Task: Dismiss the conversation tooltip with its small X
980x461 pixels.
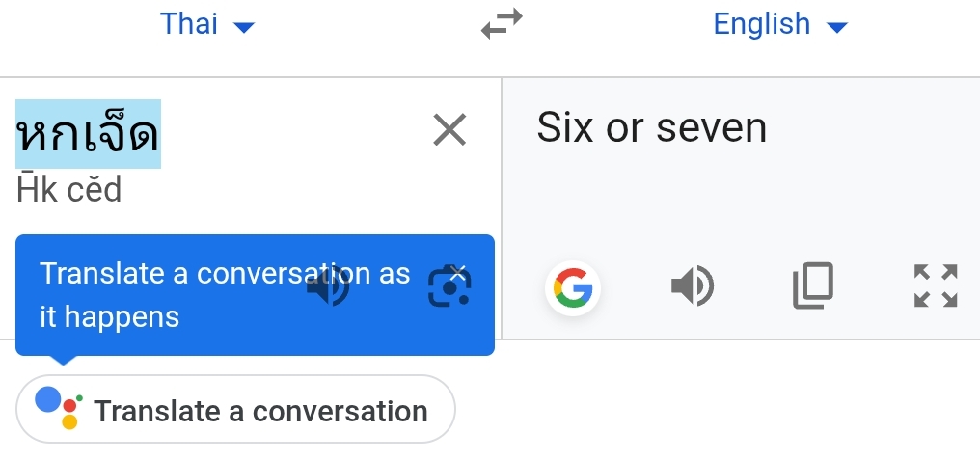Action: point(459,273)
